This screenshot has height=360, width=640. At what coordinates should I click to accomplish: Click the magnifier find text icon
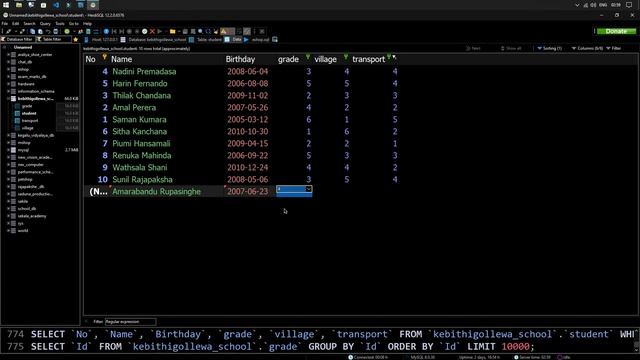[x=200, y=31]
